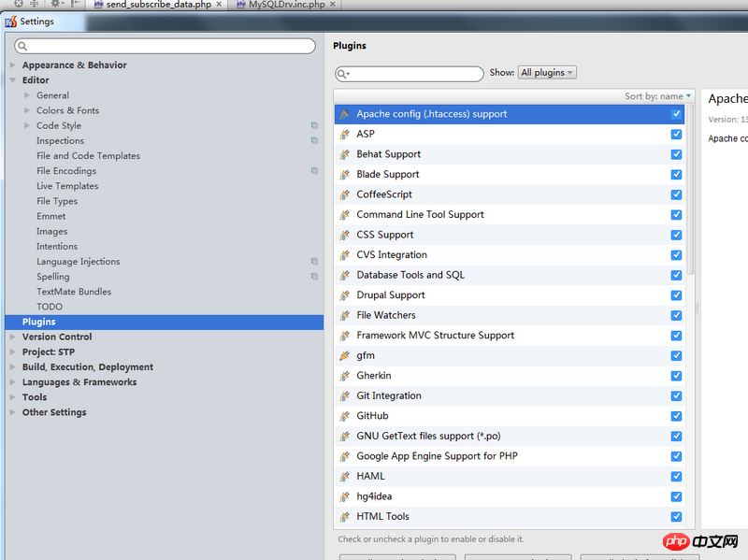Screen dimensions: 748x560
Task: Open the TextMate Bundles settings page
Action: 74,292
